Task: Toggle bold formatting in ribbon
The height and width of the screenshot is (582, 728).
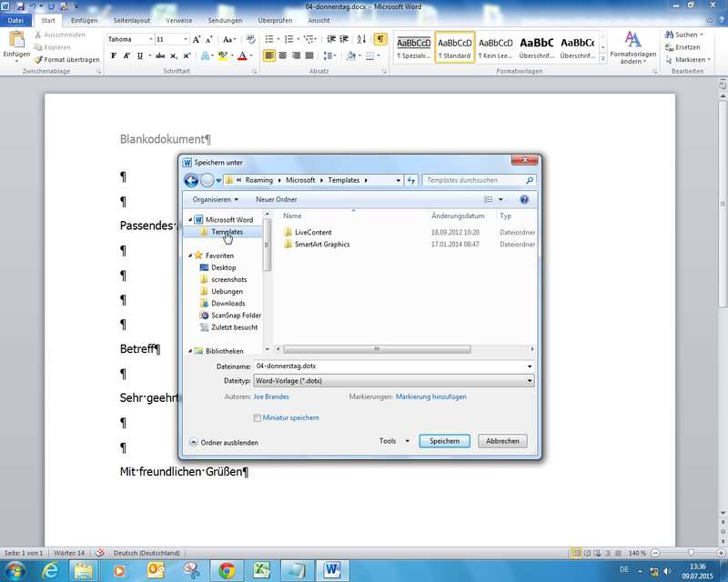Action: click(x=114, y=55)
